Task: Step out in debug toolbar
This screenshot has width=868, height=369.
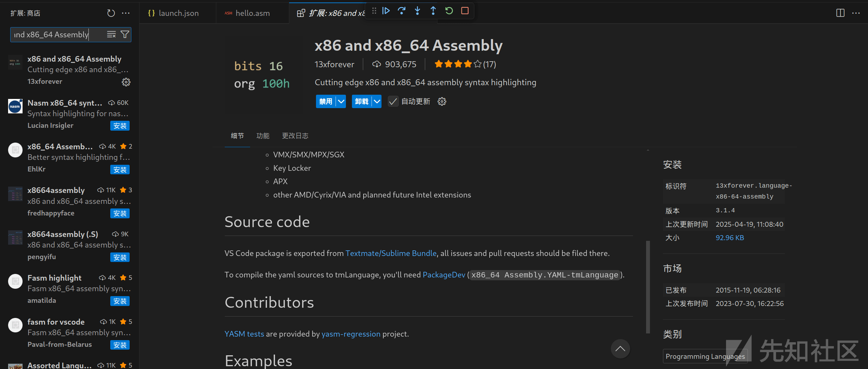Action: tap(433, 11)
